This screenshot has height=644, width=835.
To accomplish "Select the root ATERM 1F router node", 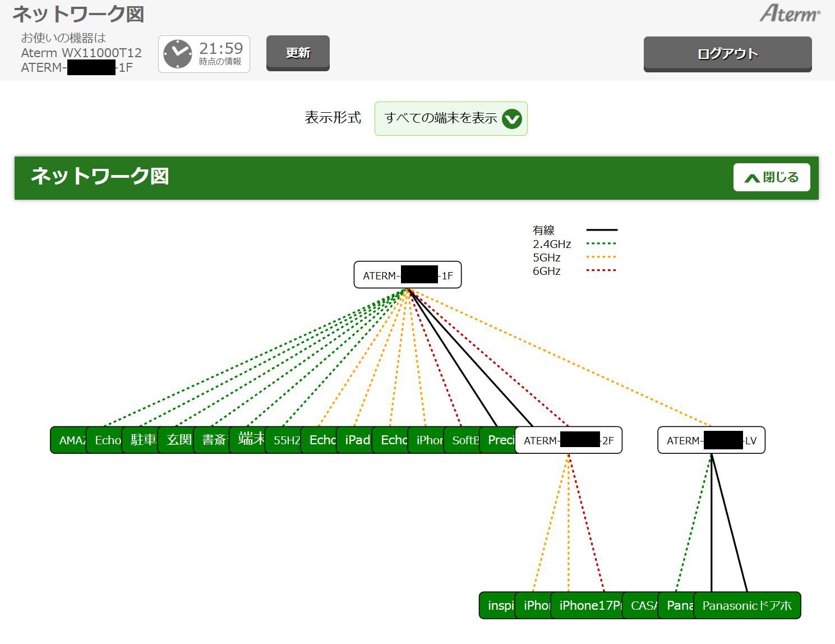I will [407, 275].
